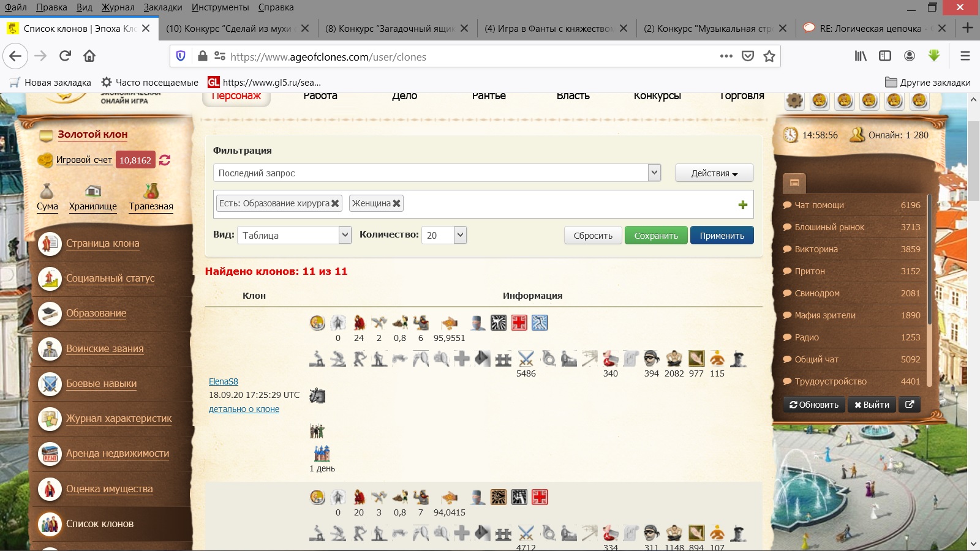
Task: Switch to Конкурс Музыкальная browser tab
Action: [716, 28]
